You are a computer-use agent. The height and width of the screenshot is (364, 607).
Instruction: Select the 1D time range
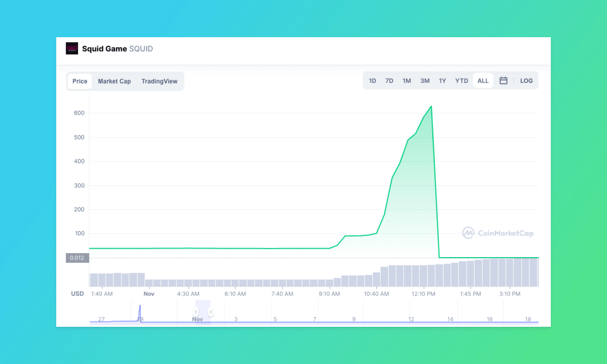[x=372, y=81]
